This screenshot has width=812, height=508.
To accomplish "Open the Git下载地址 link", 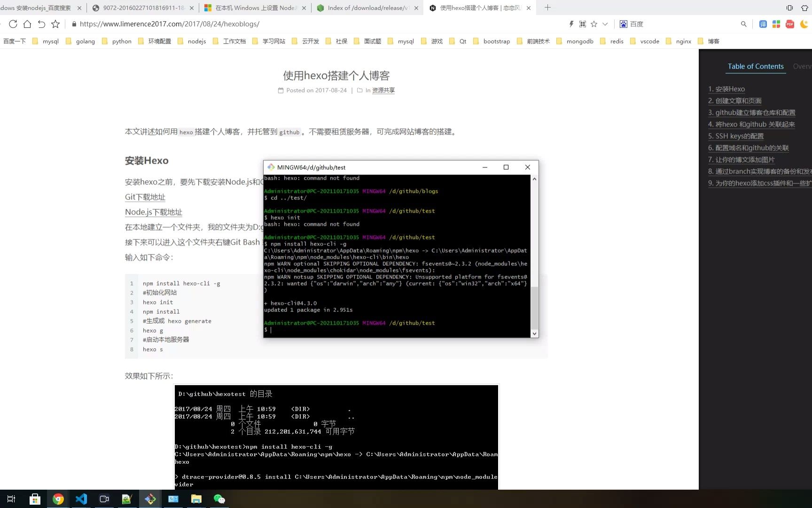I will click(145, 197).
